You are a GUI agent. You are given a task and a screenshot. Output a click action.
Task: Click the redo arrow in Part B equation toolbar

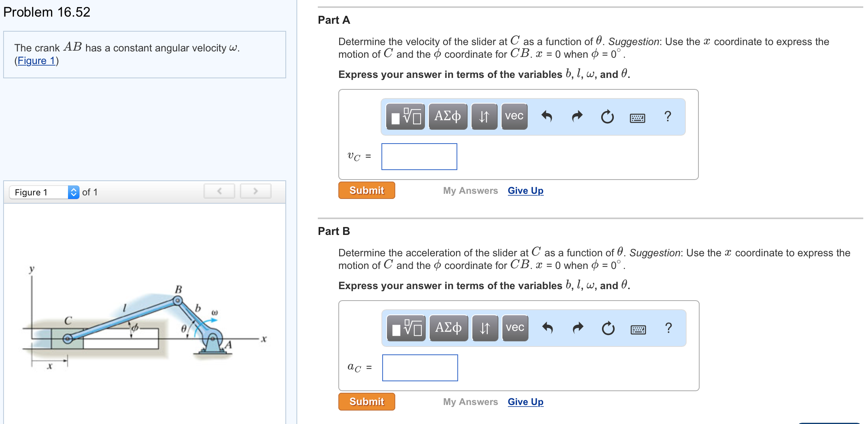coord(577,327)
